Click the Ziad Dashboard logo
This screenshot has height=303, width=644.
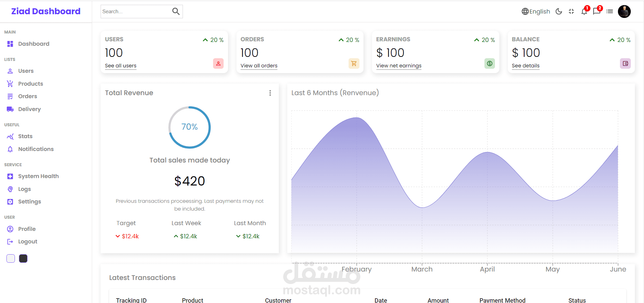[x=46, y=11]
